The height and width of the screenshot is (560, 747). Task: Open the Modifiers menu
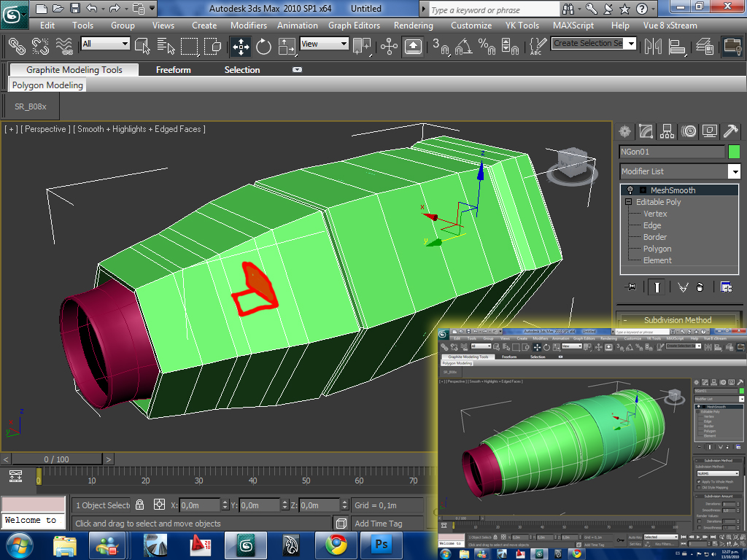click(249, 26)
